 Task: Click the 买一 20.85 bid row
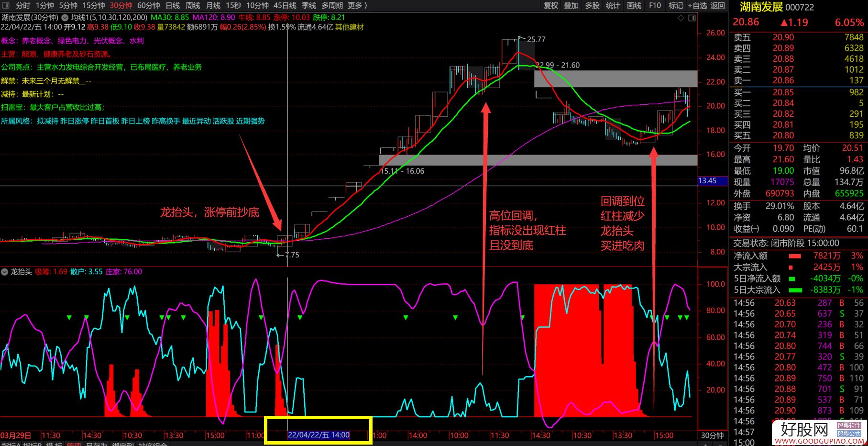click(x=798, y=92)
